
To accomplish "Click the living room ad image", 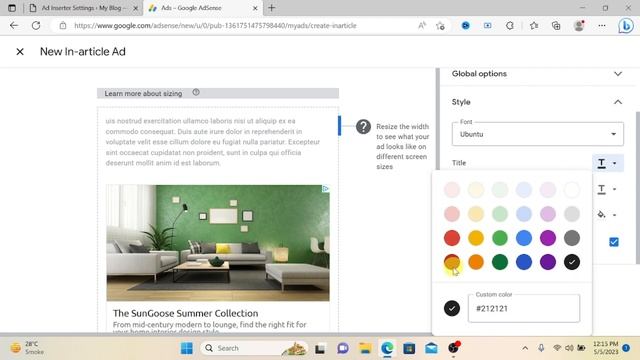I will 218,243.
